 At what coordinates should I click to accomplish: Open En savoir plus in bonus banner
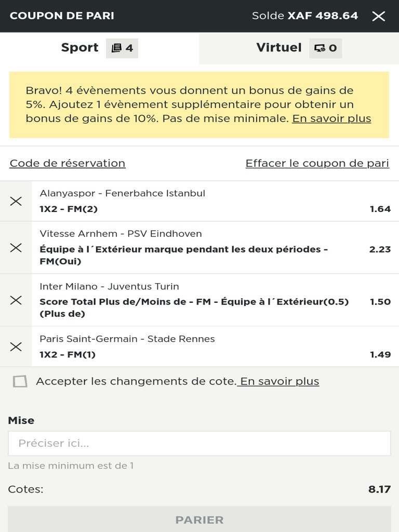[x=331, y=118]
